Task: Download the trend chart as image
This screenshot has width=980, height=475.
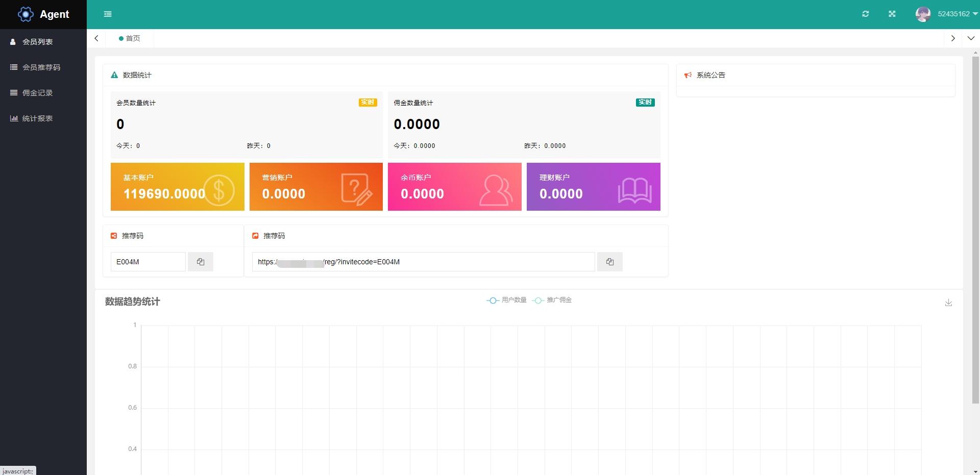Action: coord(948,303)
